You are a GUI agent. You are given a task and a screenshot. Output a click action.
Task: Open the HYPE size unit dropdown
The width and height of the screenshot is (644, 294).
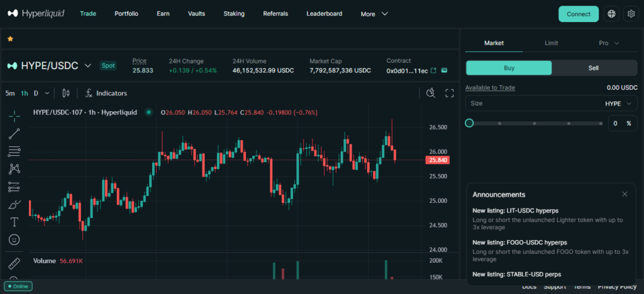coord(620,104)
